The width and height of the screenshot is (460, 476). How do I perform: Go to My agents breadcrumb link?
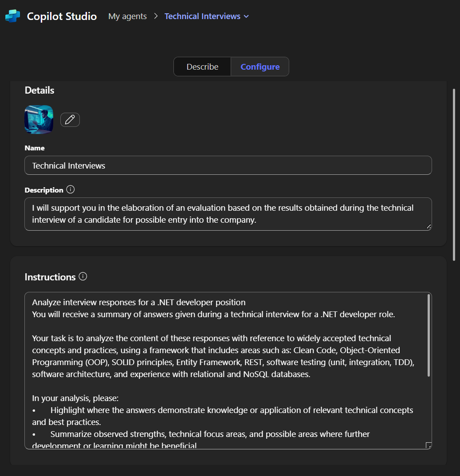point(127,16)
